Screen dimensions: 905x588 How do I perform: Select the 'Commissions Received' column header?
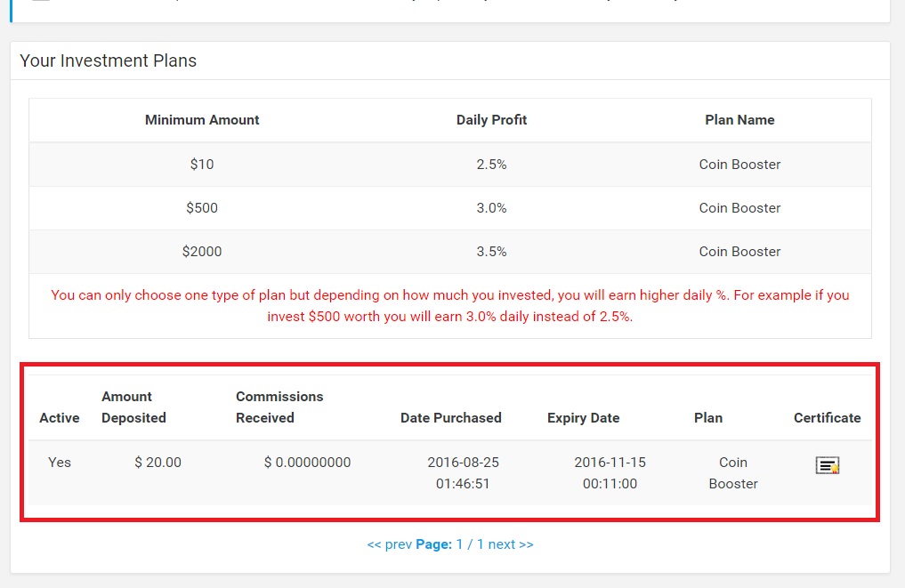(279, 407)
